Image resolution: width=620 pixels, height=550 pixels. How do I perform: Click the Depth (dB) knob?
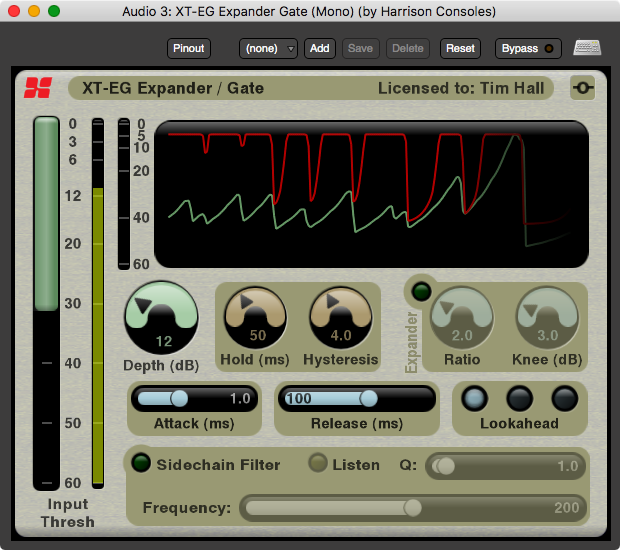(x=161, y=318)
